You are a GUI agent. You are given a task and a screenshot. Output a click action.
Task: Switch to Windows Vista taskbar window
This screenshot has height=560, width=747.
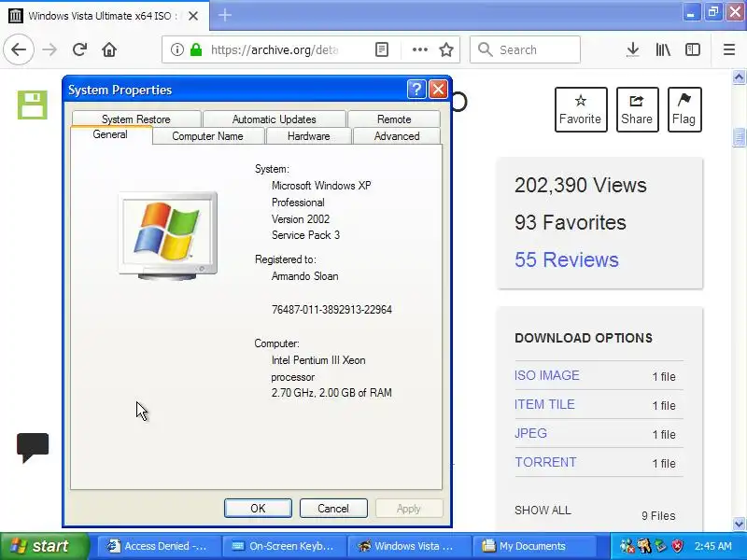tap(409, 546)
